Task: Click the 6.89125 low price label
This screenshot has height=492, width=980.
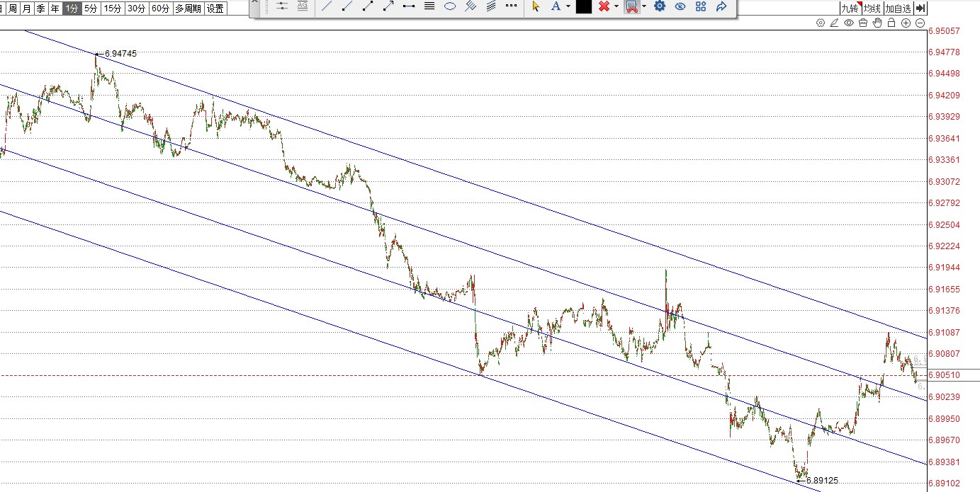Action: 822,480
